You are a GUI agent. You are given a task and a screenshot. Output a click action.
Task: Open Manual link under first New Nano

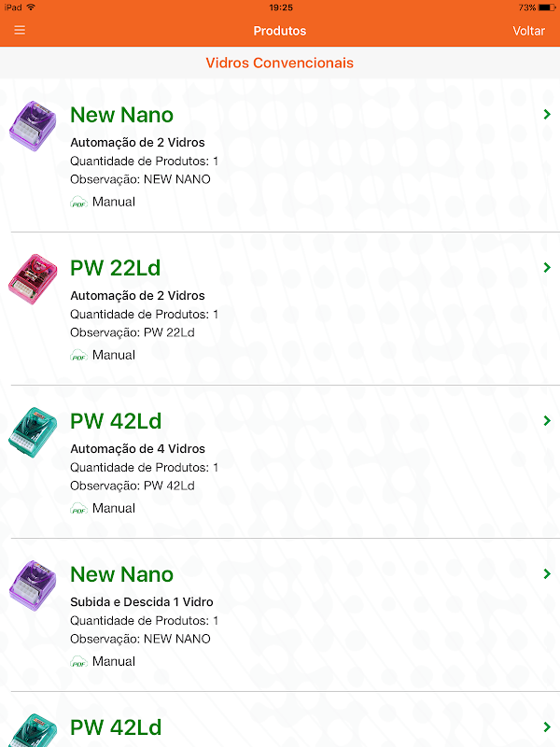tap(114, 202)
